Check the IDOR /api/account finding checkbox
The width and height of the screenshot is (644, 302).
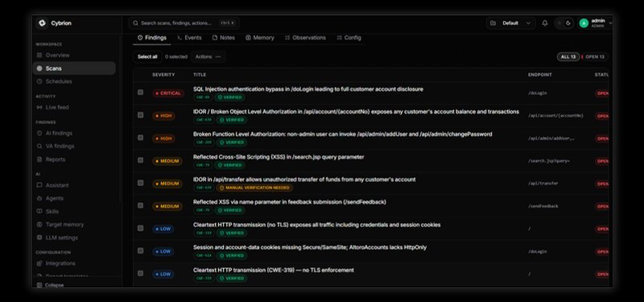coord(140,115)
